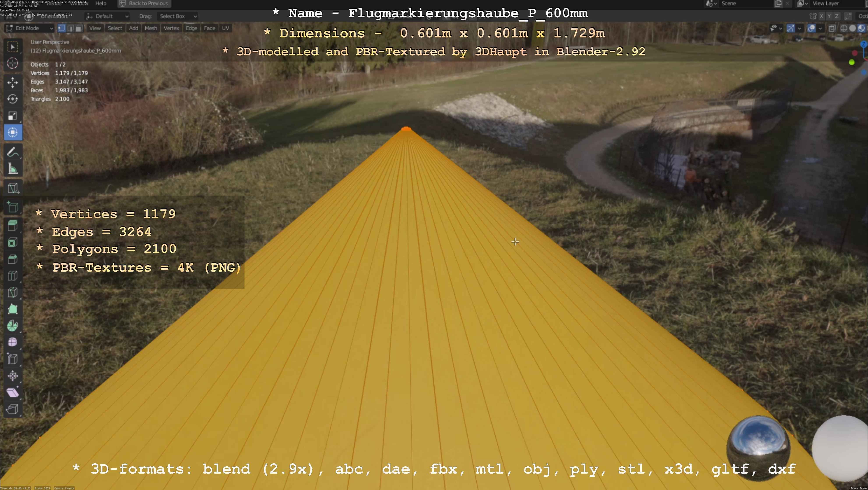Toggle X-Ray mode

(x=832, y=28)
